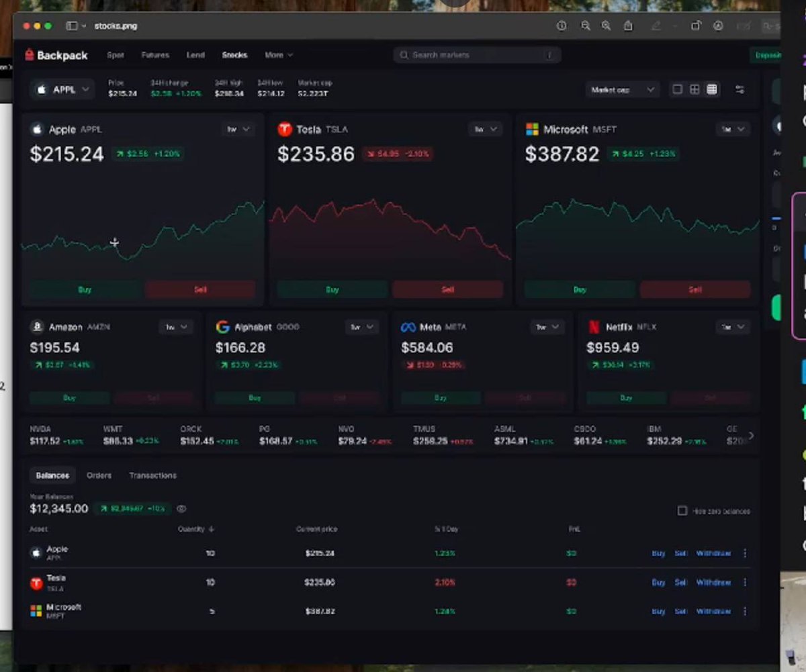
Task: Open the Market cap sort dropdown
Action: tap(622, 89)
